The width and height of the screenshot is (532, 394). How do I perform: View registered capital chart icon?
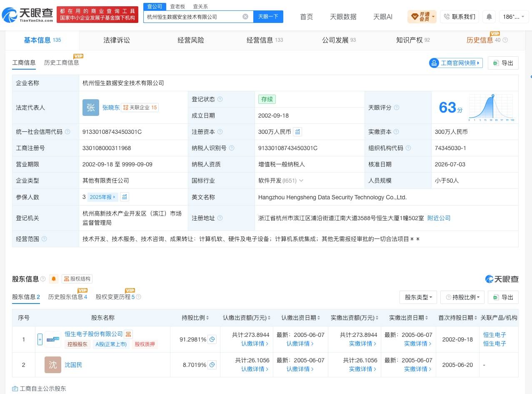coord(297,132)
